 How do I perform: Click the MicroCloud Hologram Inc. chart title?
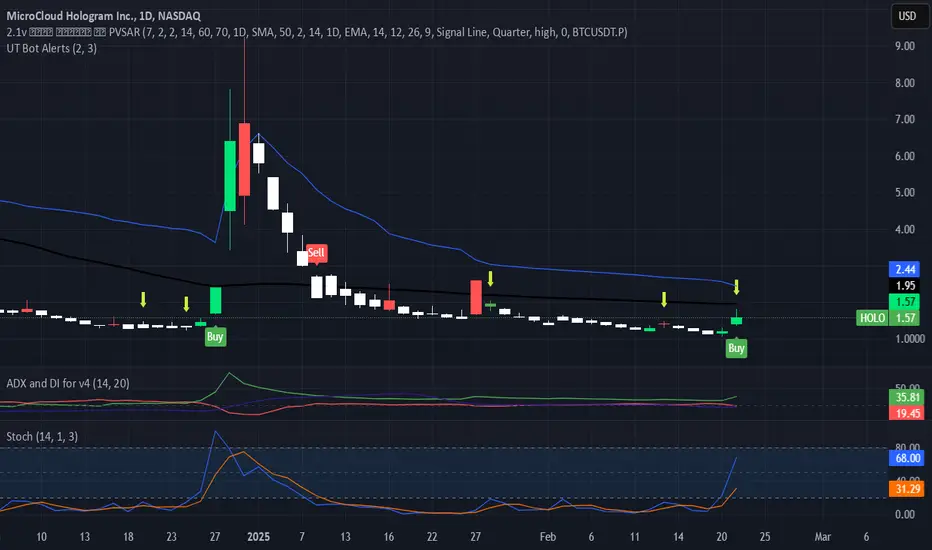[x=103, y=16]
